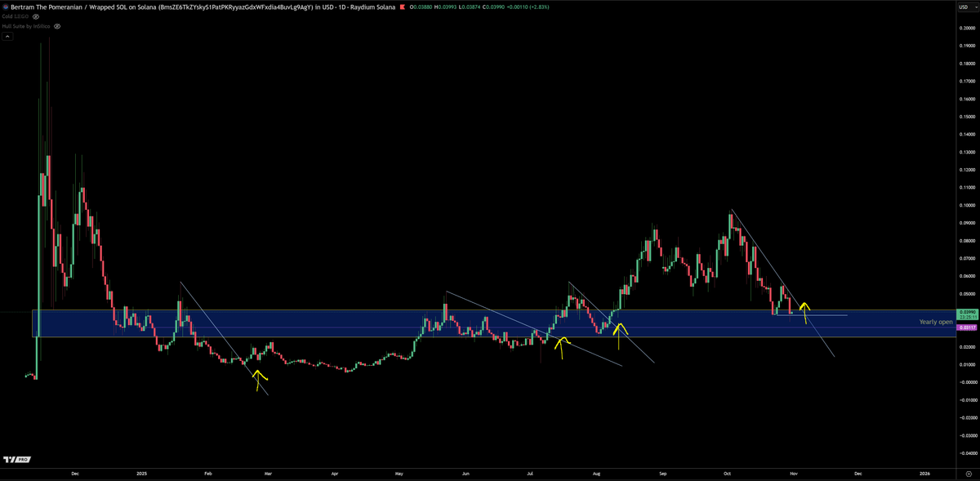Click the 0.20000 label on the price scale
The height and width of the screenshot is (481, 980).
click(967, 27)
